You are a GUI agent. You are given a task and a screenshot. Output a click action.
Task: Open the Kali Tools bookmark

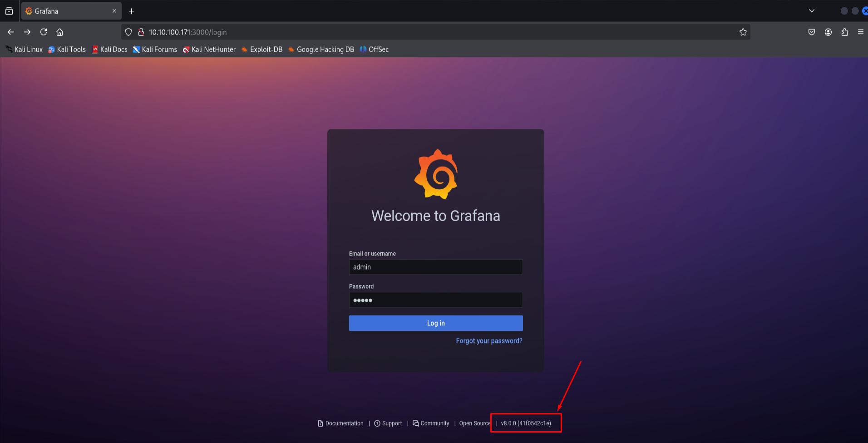click(x=67, y=49)
